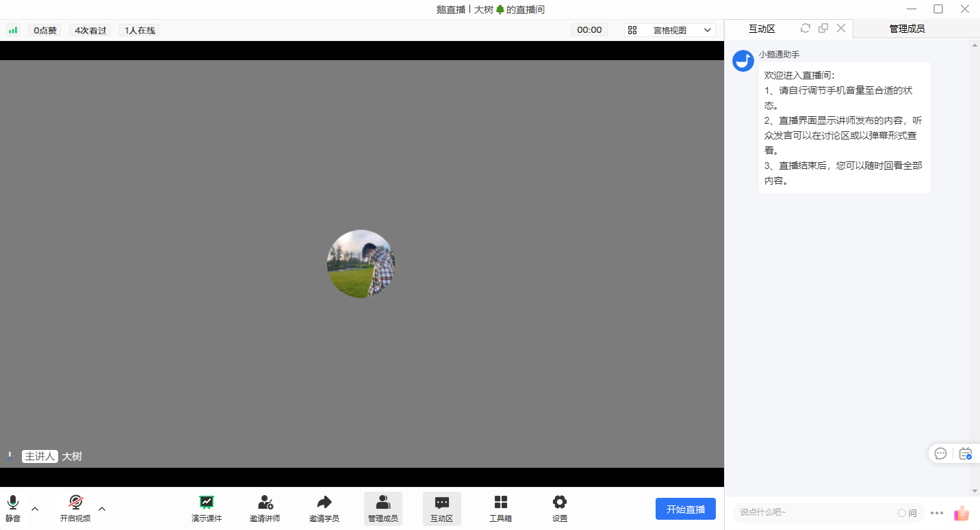
Task: Turn on camera via 开启视频
Action: (x=75, y=509)
